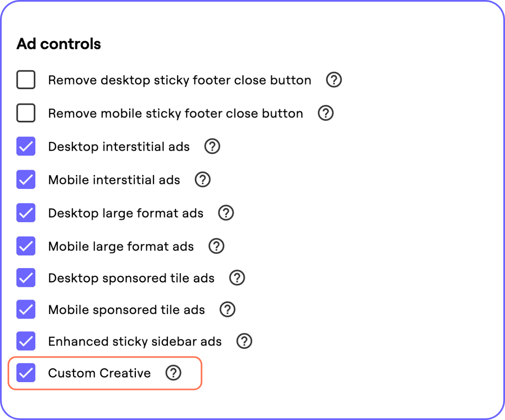Uncheck Mobile interstitial ads
This screenshot has height=420, width=505.
click(26, 179)
